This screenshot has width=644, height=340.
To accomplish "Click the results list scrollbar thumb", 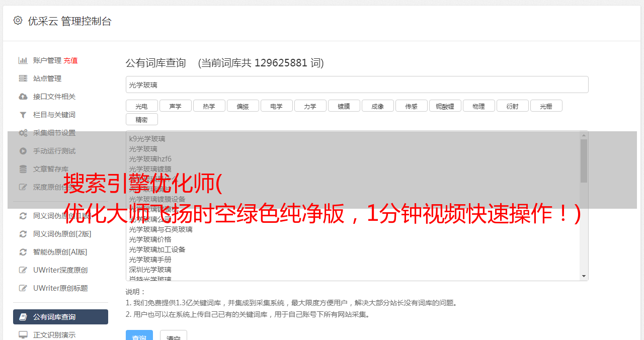I will [584, 161].
